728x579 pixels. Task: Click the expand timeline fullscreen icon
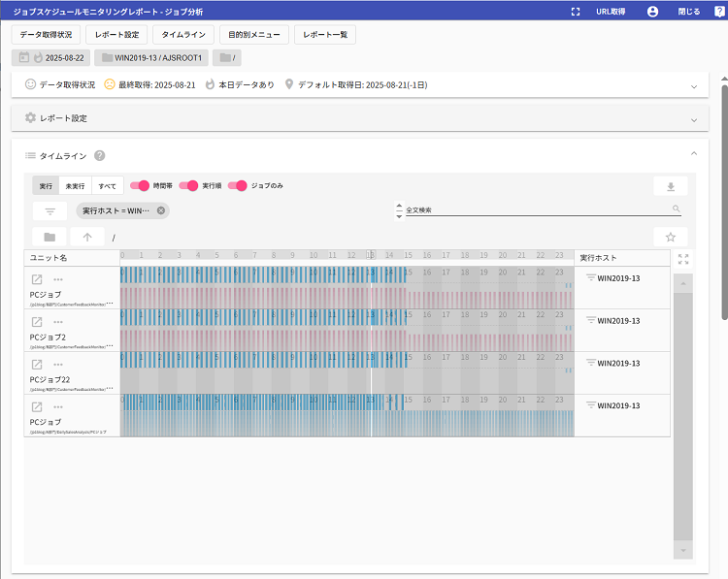click(683, 259)
